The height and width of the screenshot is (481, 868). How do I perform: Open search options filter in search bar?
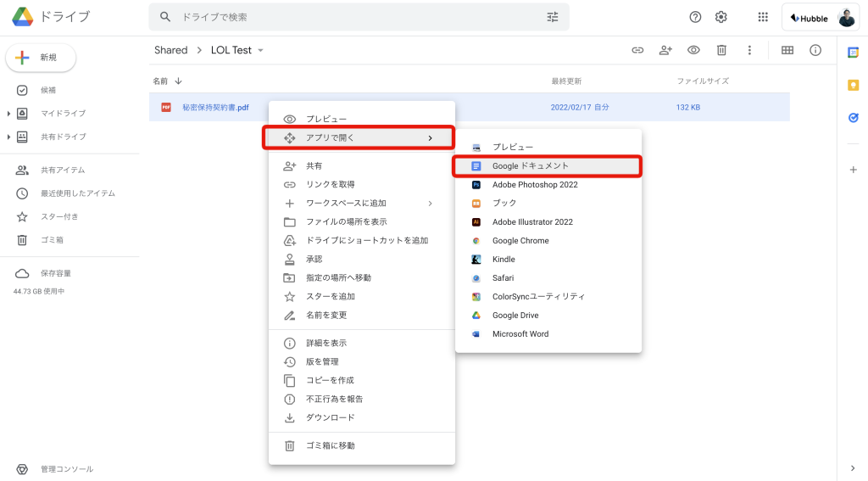pyautogui.click(x=553, y=17)
